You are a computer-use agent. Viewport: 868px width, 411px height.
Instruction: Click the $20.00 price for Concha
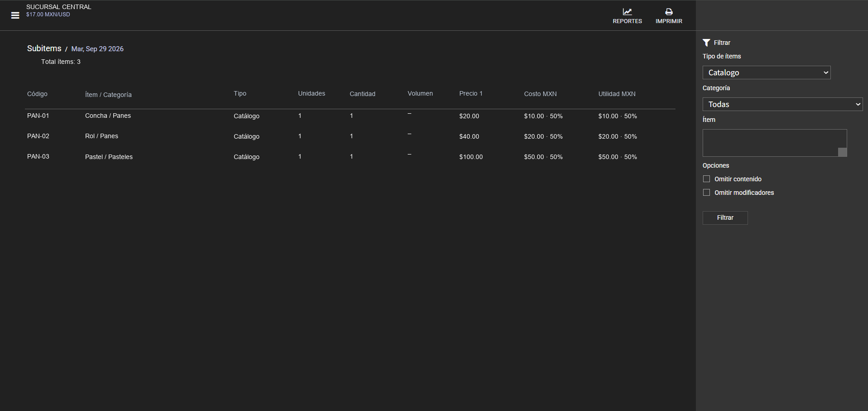tap(469, 116)
